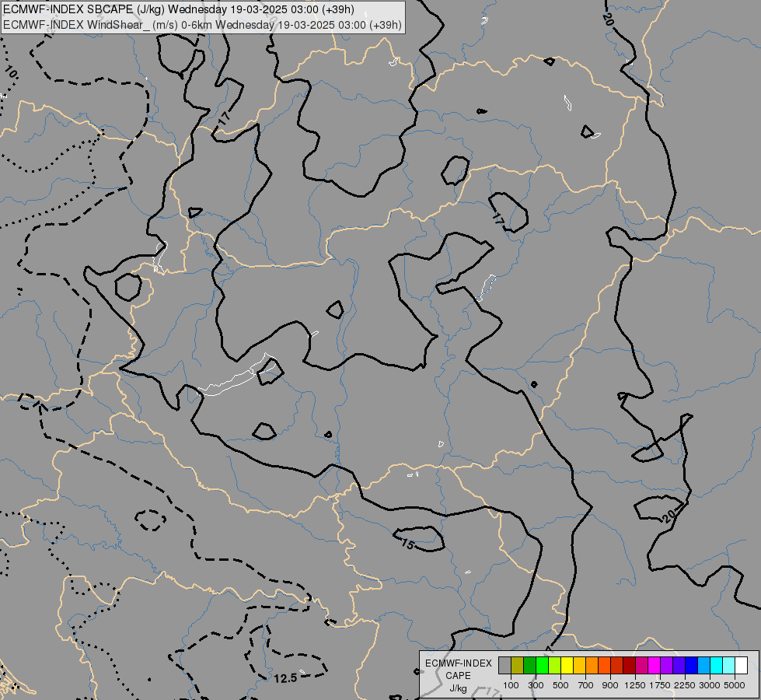Click the 900 legend value
This screenshot has height=700, width=761.
(x=610, y=685)
